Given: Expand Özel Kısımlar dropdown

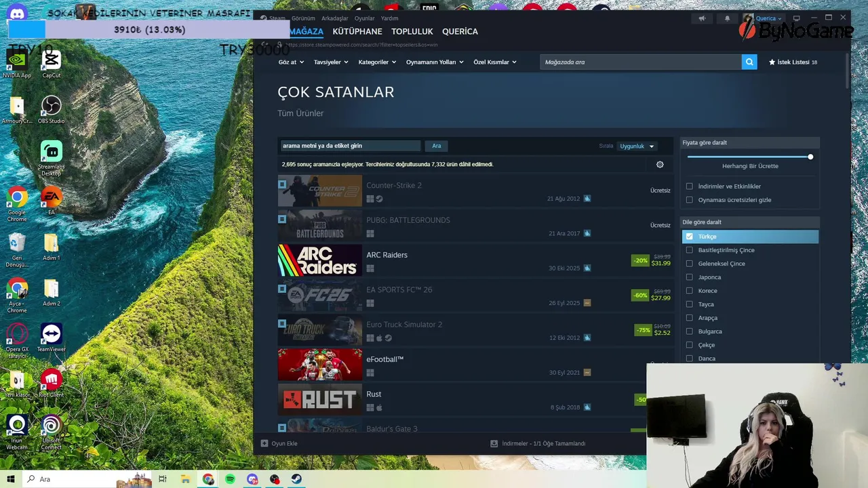Looking at the screenshot, I should coord(495,62).
